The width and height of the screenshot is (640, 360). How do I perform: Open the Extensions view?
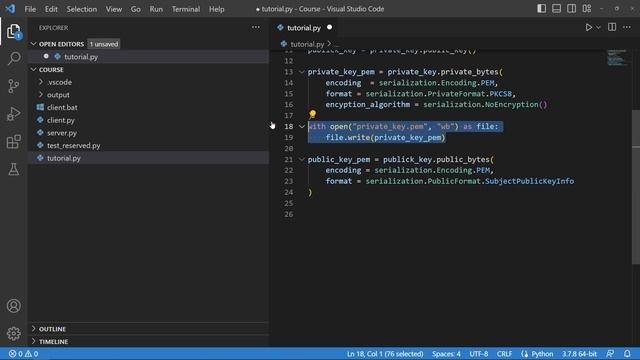coord(13,142)
